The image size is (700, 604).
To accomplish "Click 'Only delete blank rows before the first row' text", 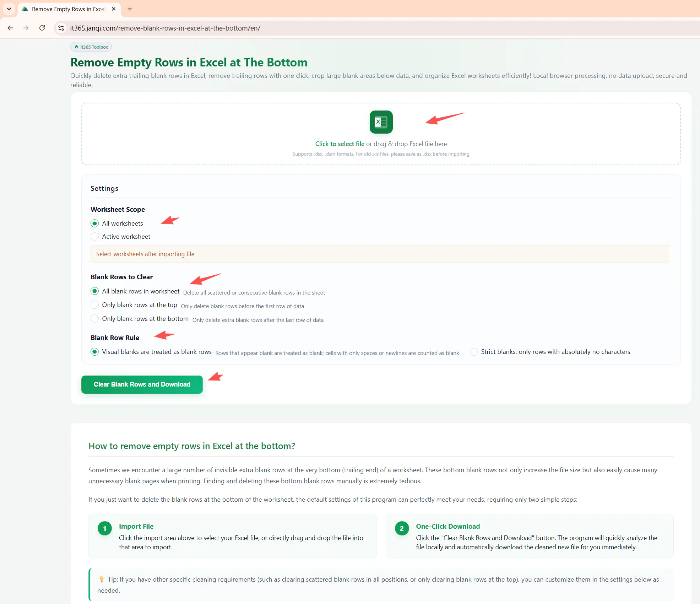I will click(x=243, y=306).
